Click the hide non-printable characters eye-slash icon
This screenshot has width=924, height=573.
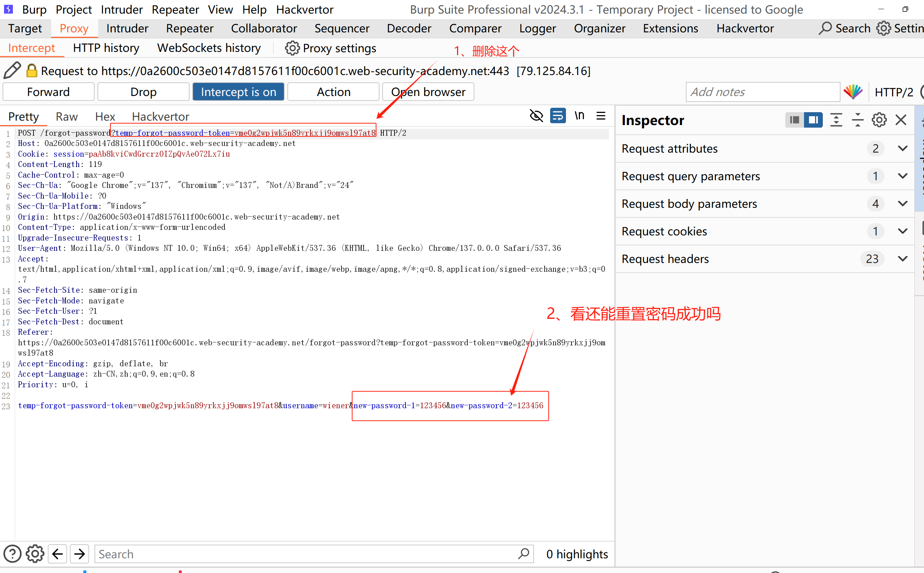click(x=536, y=116)
